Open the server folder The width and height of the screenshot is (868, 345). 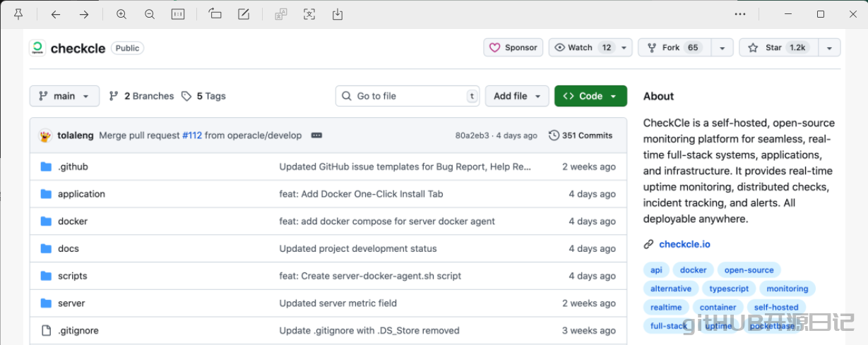tap(71, 303)
